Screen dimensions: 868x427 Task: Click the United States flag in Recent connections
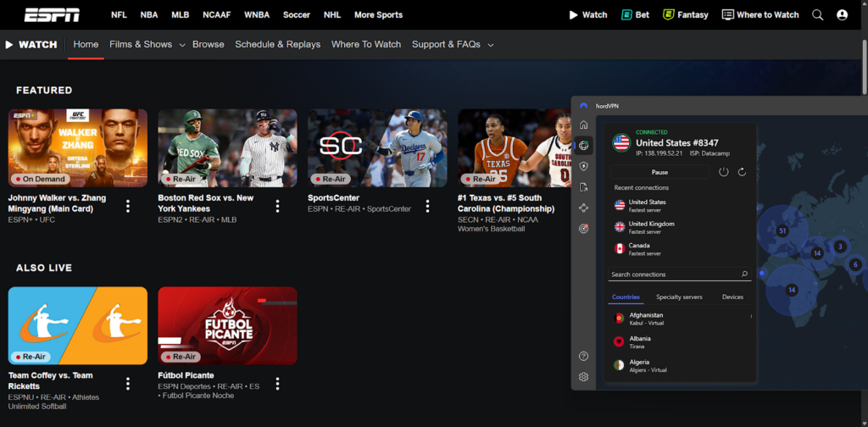click(x=620, y=205)
